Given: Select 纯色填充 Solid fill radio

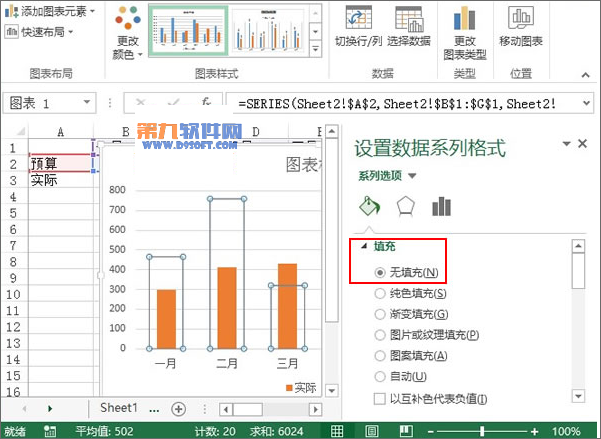Looking at the screenshot, I should pyautogui.click(x=379, y=294).
